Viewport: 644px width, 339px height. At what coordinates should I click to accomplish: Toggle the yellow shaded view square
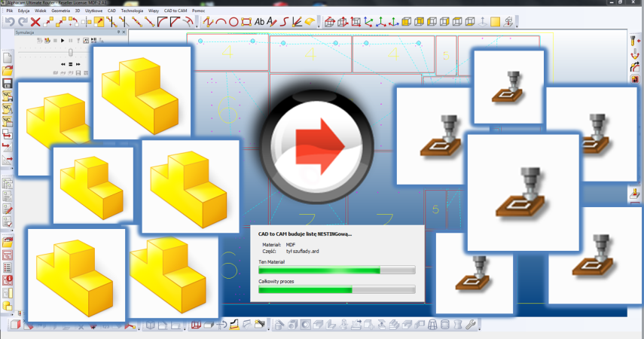coord(496,22)
